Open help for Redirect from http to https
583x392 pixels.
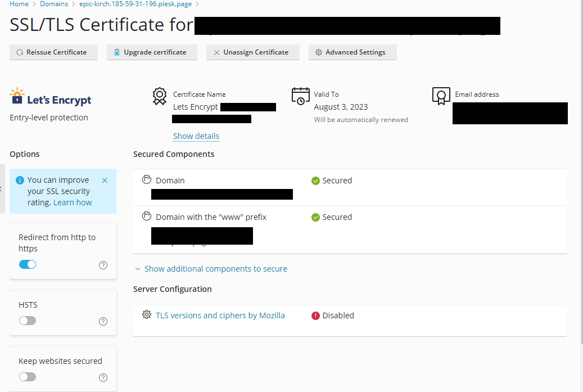coord(103,265)
